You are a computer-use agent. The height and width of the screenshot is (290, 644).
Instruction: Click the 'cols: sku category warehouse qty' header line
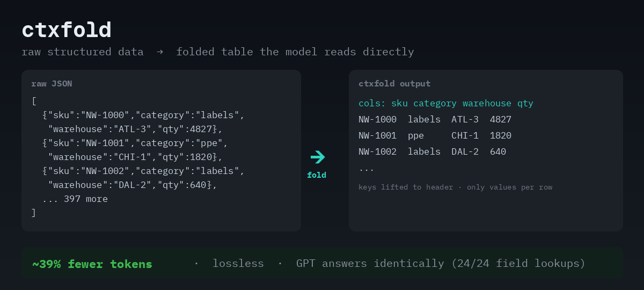[x=446, y=103]
